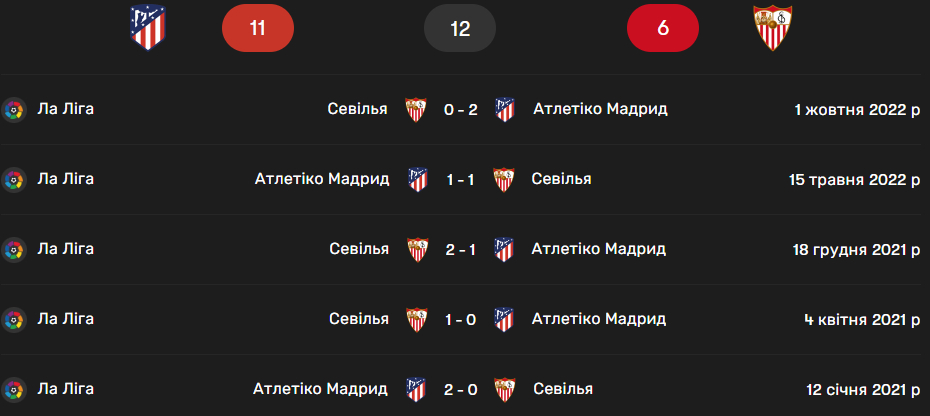The image size is (930, 416).
Task: Click Севілья name in 4 квітня 2021 row
Action: tap(358, 319)
